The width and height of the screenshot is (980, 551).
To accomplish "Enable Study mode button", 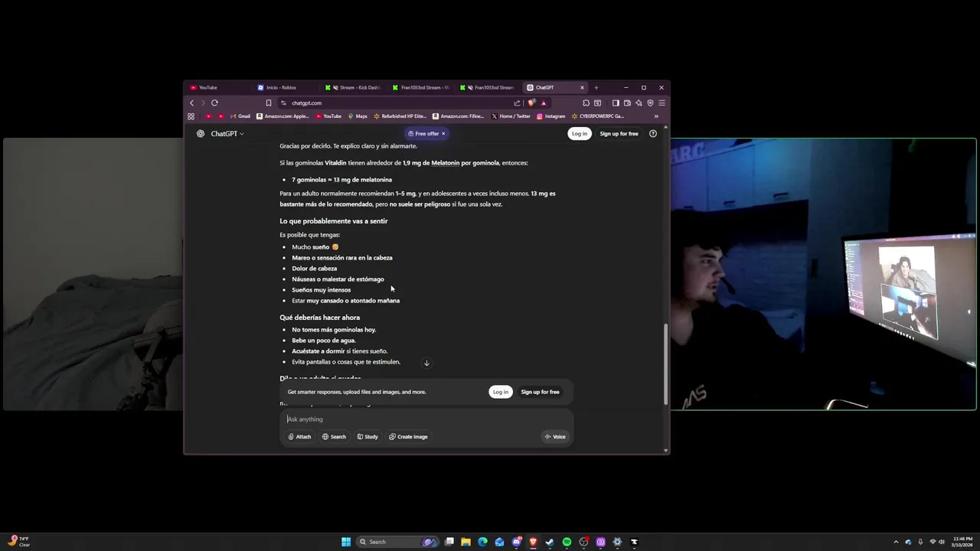I will (367, 436).
